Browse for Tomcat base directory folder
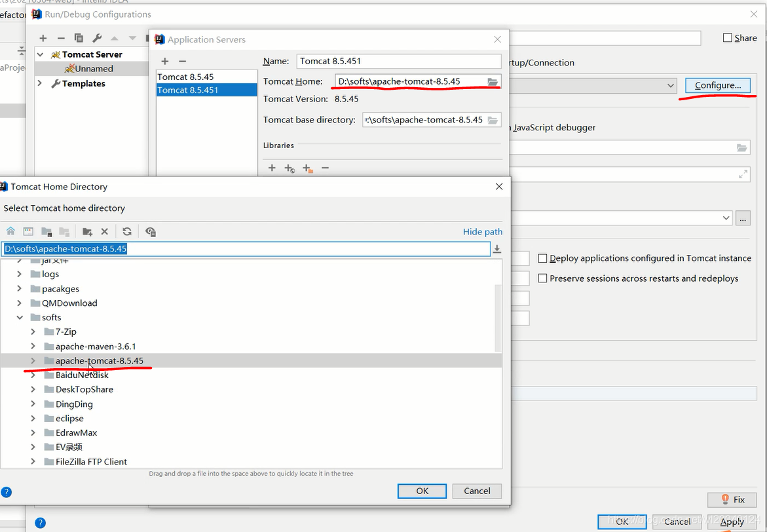The height and width of the screenshot is (532, 767). pyautogui.click(x=493, y=120)
